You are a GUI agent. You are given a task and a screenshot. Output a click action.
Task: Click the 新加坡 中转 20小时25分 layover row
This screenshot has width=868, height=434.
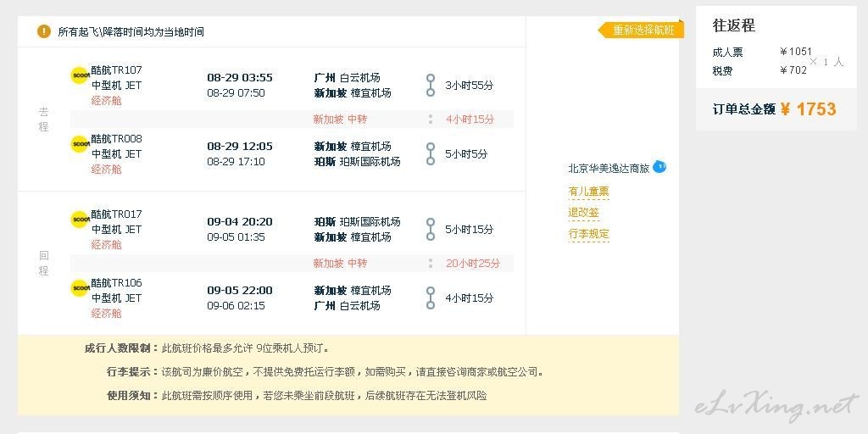click(292, 263)
